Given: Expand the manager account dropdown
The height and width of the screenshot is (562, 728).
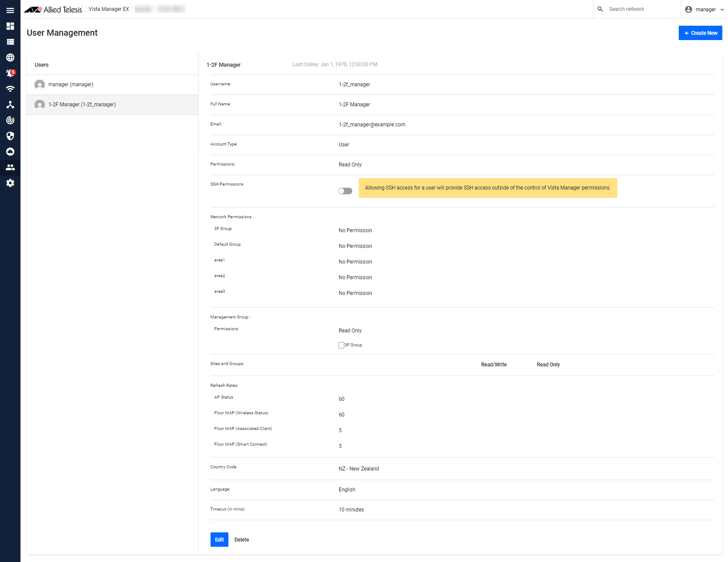Looking at the screenshot, I should tap(704, 9).
